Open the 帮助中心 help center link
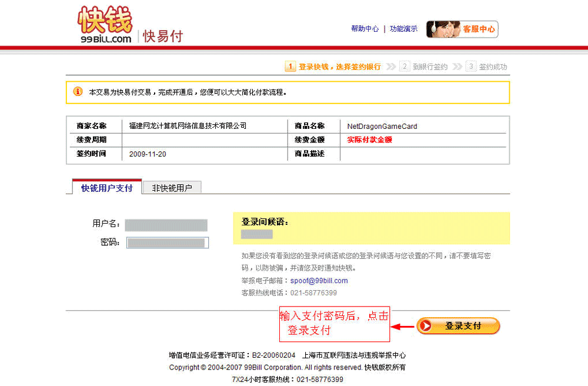Viewport: 588px width, 386px height. (365, 29)
